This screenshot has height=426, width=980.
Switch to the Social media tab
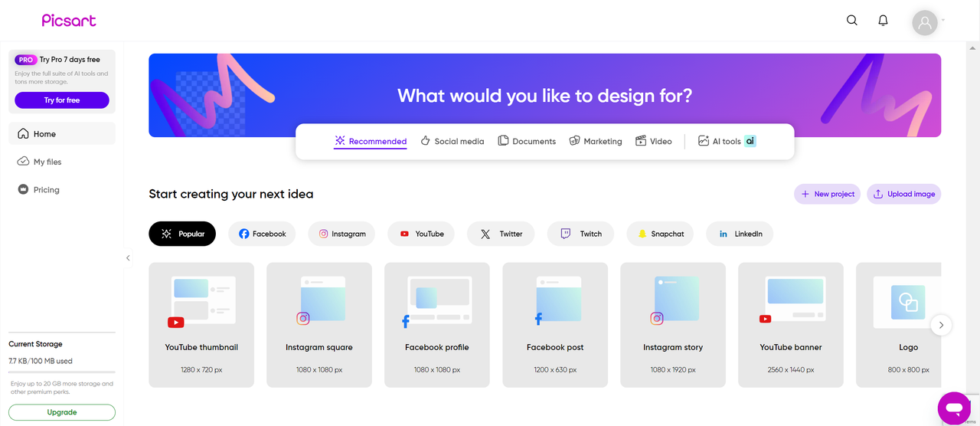pyautogui.click(x=452, y=141)
